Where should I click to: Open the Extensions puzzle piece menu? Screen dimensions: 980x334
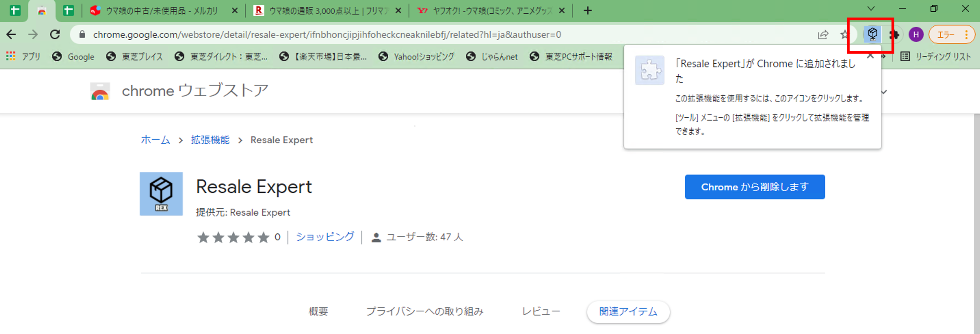pyautogui.click(x=894, y=35)
